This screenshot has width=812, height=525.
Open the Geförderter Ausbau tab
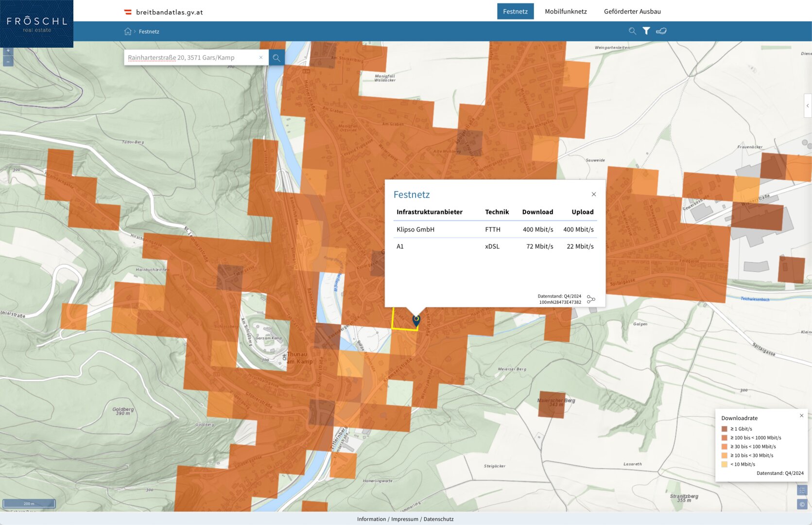pyautogui.click(x=632, y=11)
